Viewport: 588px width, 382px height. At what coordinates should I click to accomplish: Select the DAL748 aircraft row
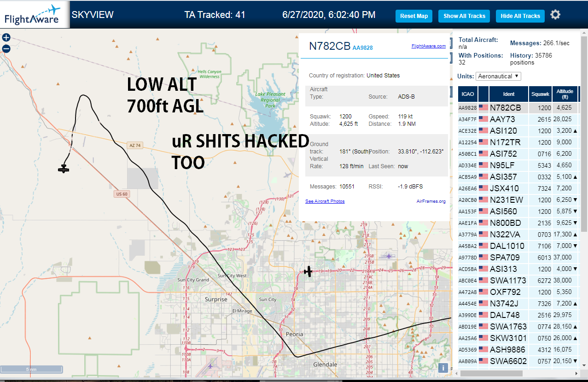(518, 315)
